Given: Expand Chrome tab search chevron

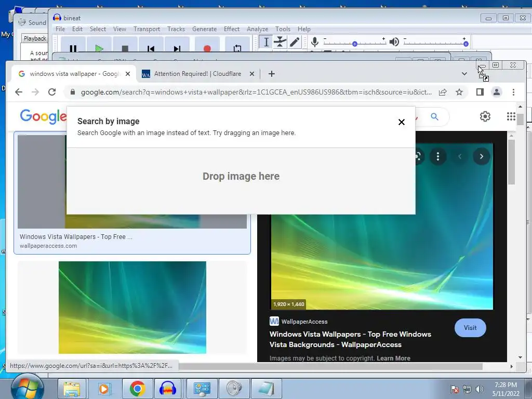Looking at the screenshot, I should 464,74.
